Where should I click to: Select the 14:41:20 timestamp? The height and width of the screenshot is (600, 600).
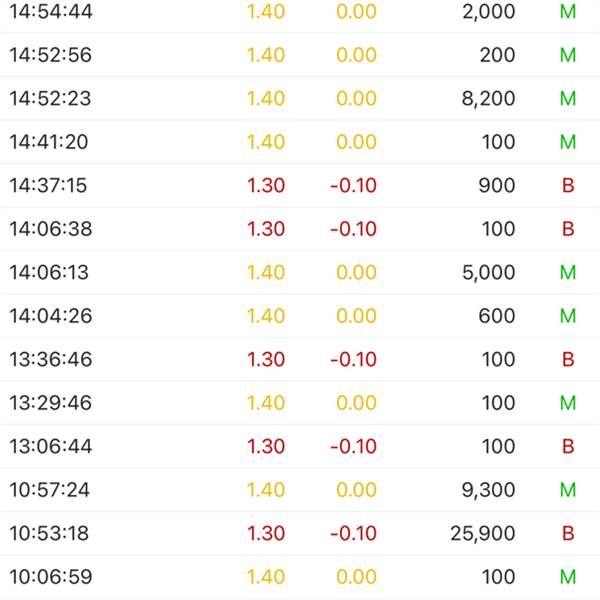click(x=49, y=142)
